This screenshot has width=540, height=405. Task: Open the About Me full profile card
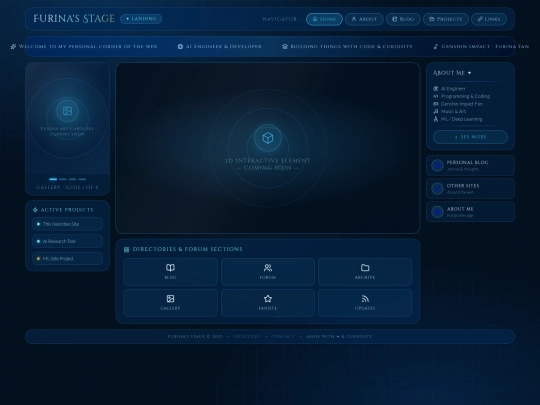point(470,211)
